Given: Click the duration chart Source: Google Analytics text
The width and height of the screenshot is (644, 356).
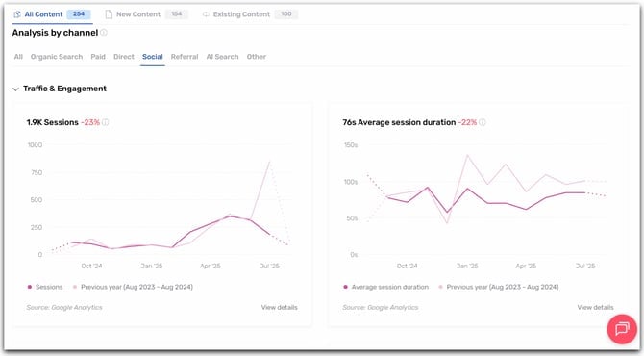Looking at the screenshot, I should (x=381, y=307).
